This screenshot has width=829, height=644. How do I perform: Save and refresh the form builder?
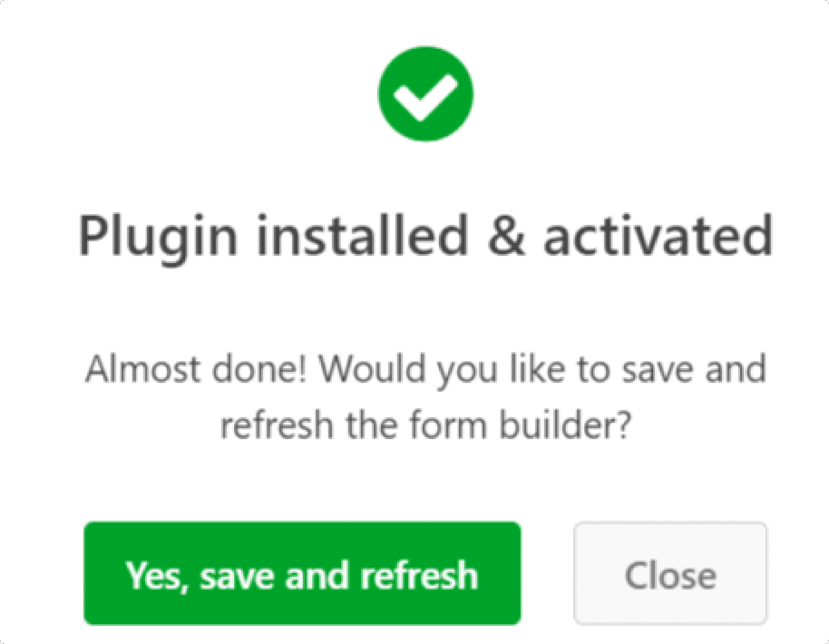[x=302, y=573]
